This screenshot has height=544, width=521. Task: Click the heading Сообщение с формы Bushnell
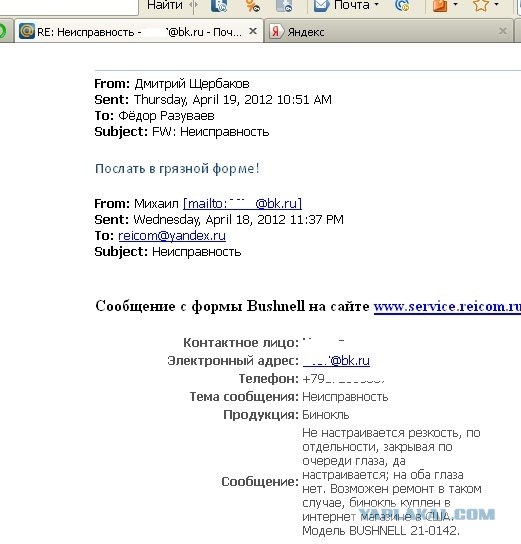click(x=200, y=306)
